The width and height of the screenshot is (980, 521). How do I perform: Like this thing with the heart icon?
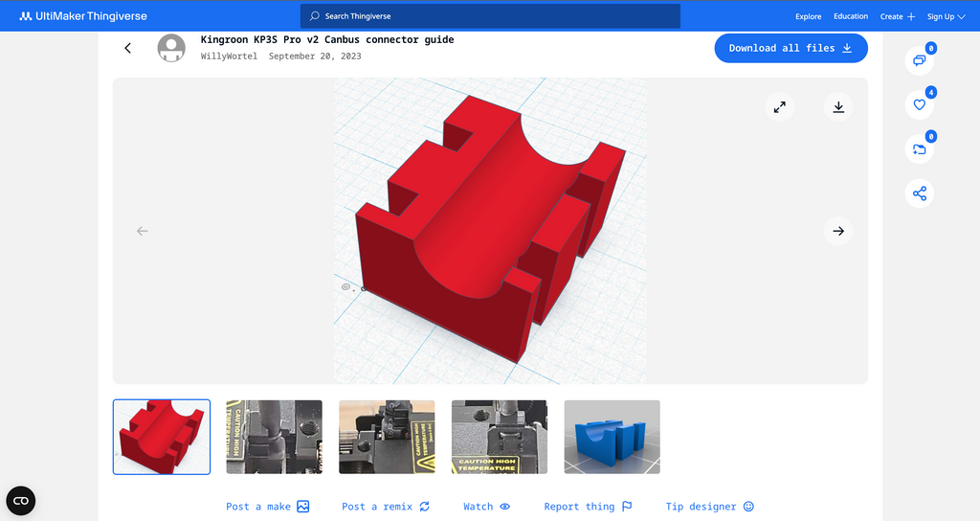pyautogui.click(x=920, y=104)
